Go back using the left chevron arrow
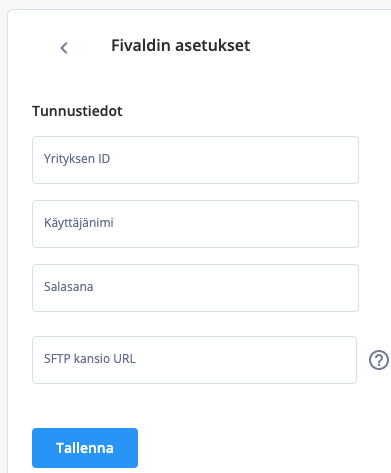The width and height of the screenshot is (391, 473). pyautogui.click(x=64, y=48)
